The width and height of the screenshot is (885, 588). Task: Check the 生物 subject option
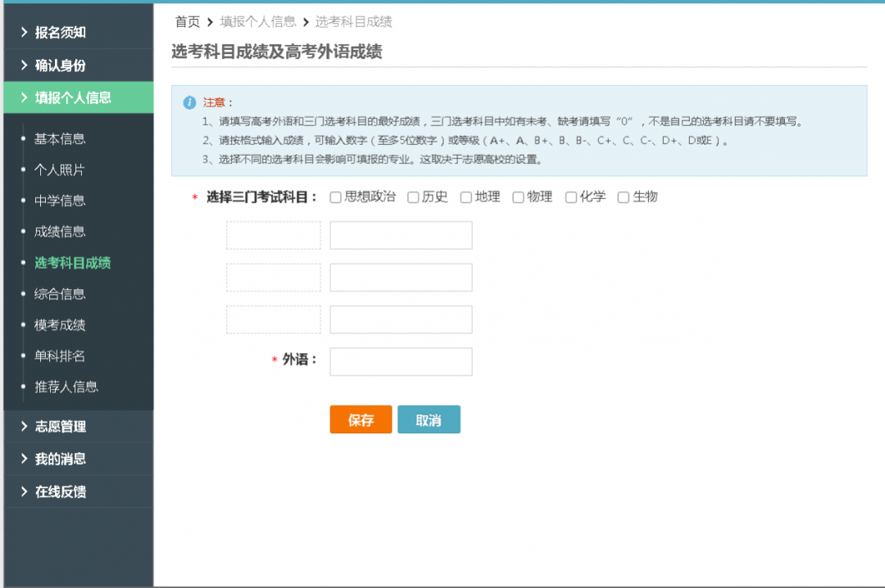(x=624, y=197)
